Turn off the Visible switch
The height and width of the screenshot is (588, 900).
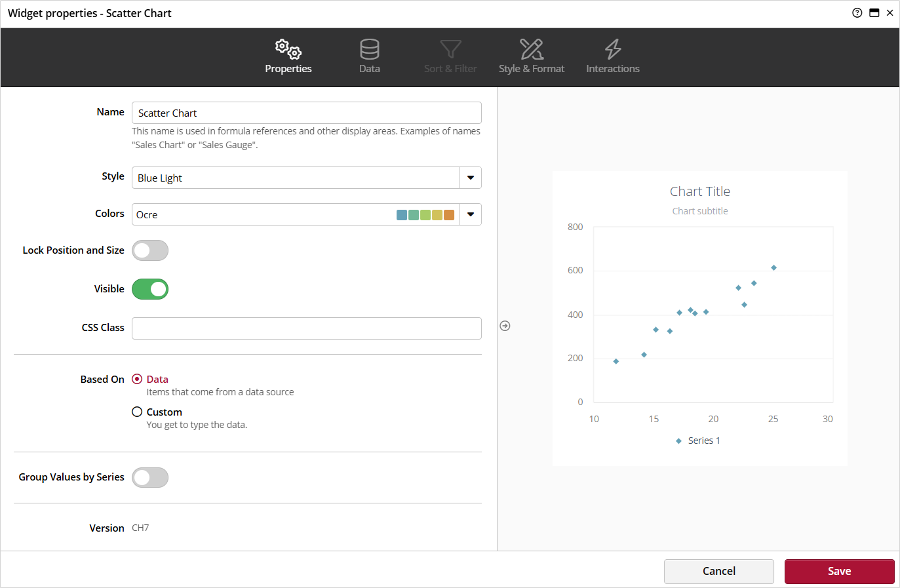tap(150, 289)
